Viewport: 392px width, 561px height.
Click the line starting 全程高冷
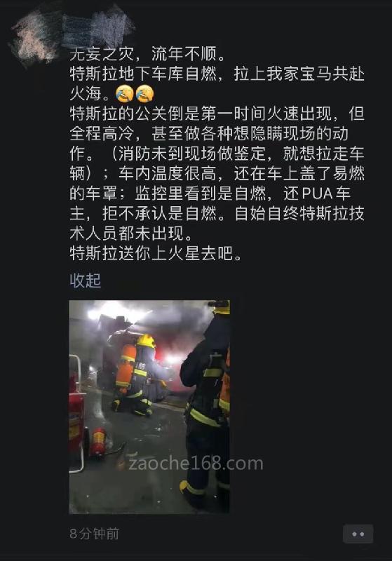pos(209,134)
